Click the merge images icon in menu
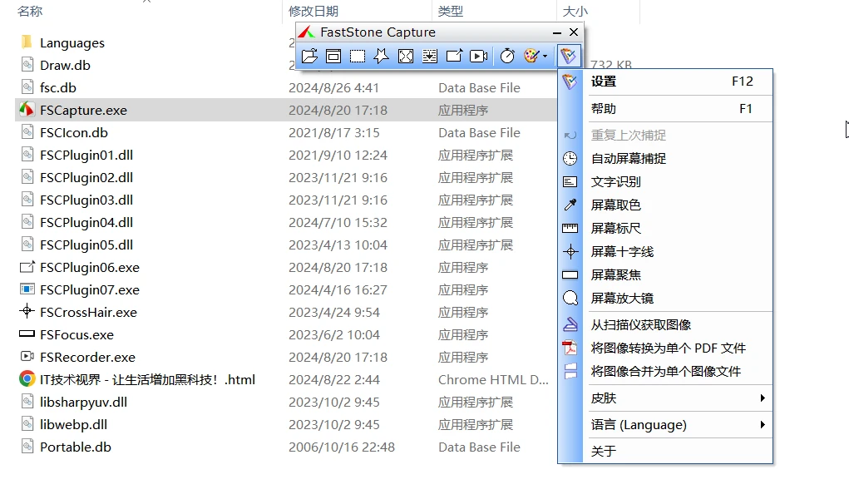Screen dimensions: 849x504 point(570,371)
